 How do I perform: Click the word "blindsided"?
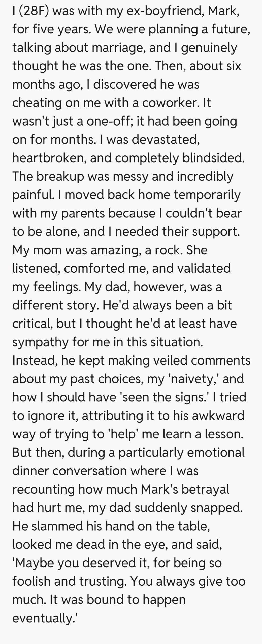tap(212, 158)
